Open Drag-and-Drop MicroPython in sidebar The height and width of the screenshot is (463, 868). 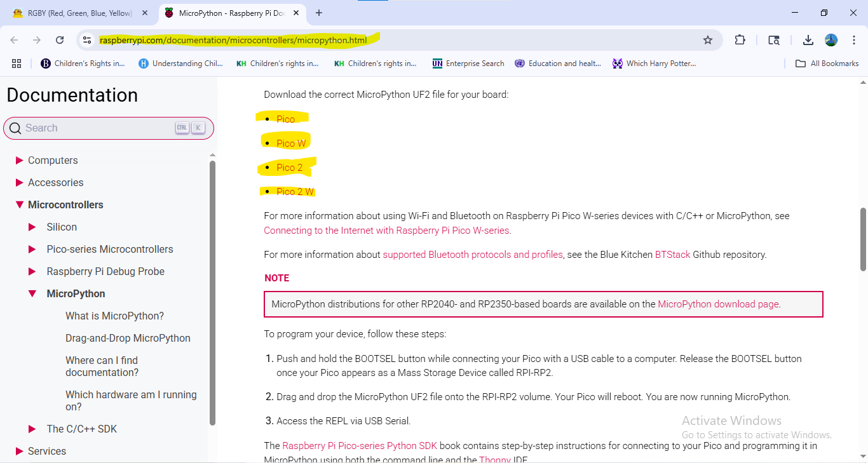pos(128,338)
